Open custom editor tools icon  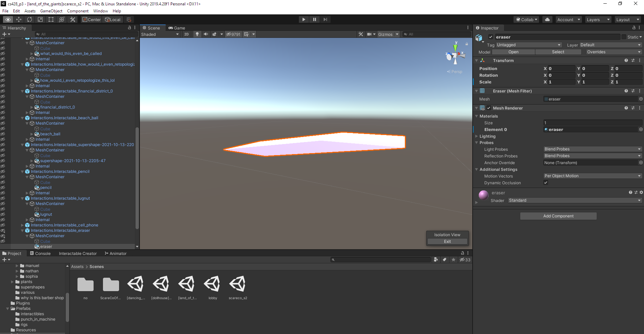point(72,19)
